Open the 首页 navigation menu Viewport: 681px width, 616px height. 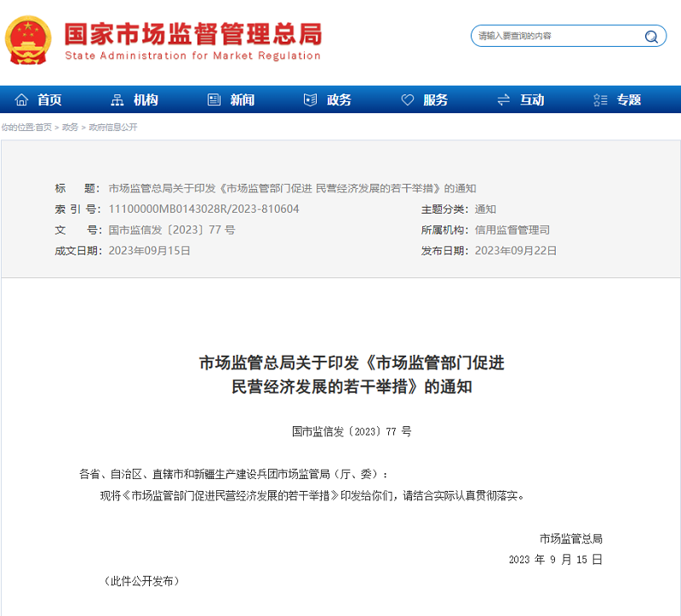(48, 99)
